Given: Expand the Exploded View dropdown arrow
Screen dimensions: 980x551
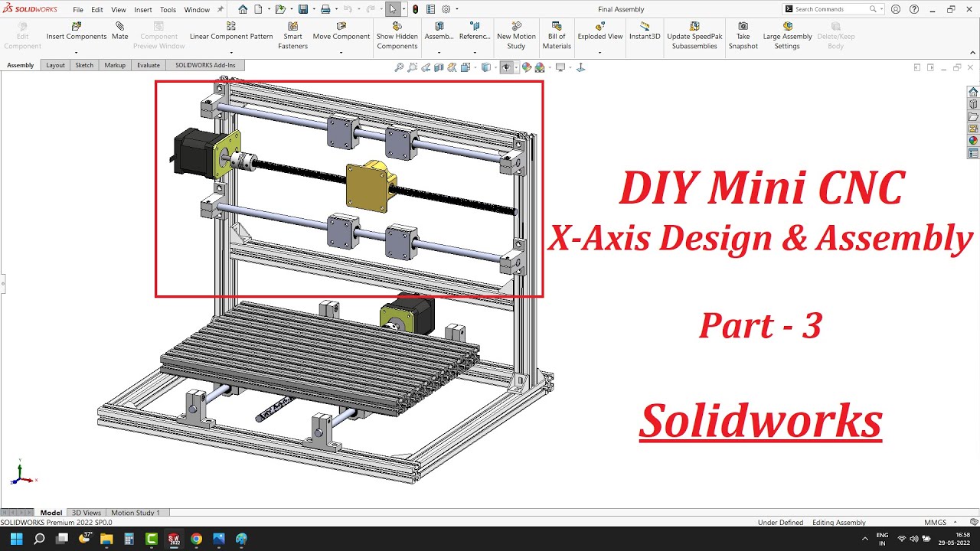Looking at the screenshot, I should [x=600, y=53].
